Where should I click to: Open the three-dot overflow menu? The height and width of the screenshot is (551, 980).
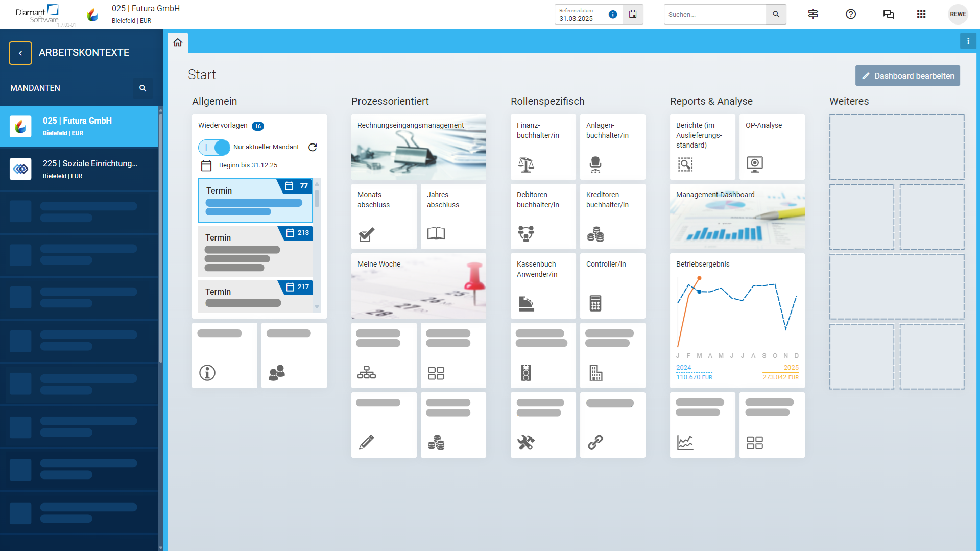tap(968, 41)
